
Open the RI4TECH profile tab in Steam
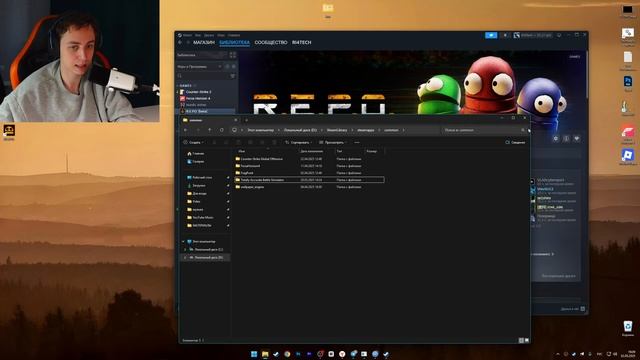pos(302,42)
